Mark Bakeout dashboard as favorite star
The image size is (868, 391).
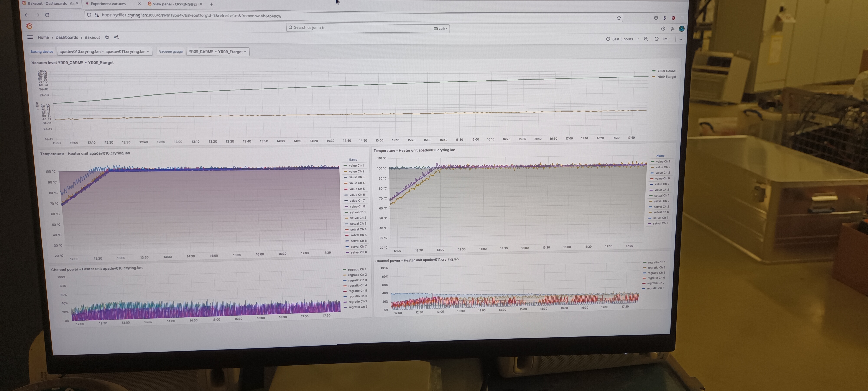click(x=107, y=37)
